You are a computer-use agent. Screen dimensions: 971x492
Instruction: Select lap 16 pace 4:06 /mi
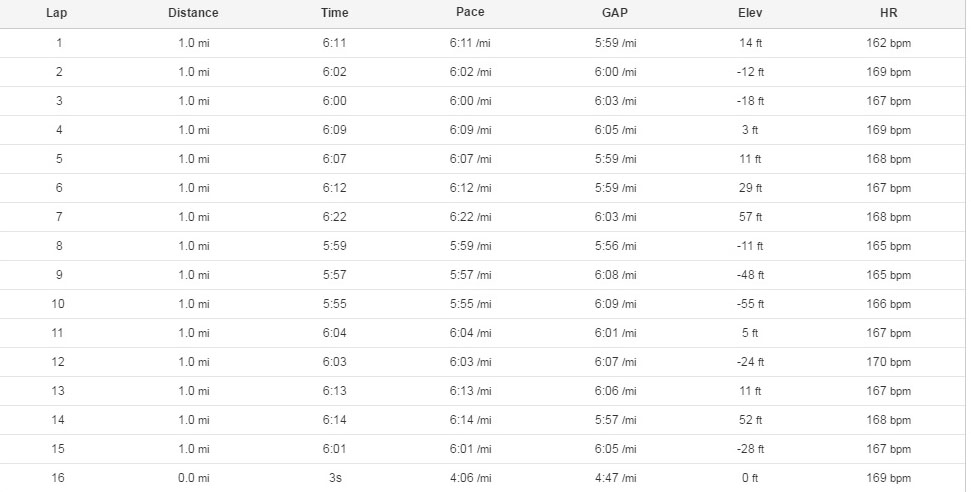click(x=471, y=478)
